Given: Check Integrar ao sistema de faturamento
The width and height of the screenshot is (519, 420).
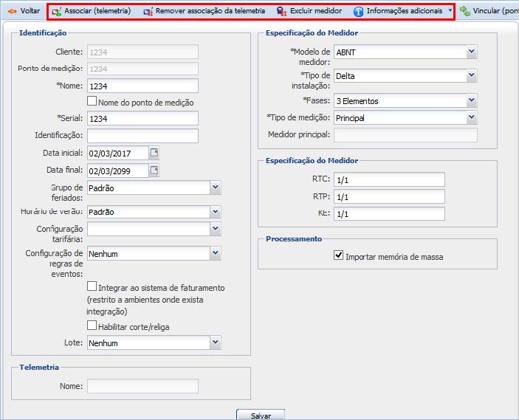Looking at the screenshot, I should tap(92, 286).
